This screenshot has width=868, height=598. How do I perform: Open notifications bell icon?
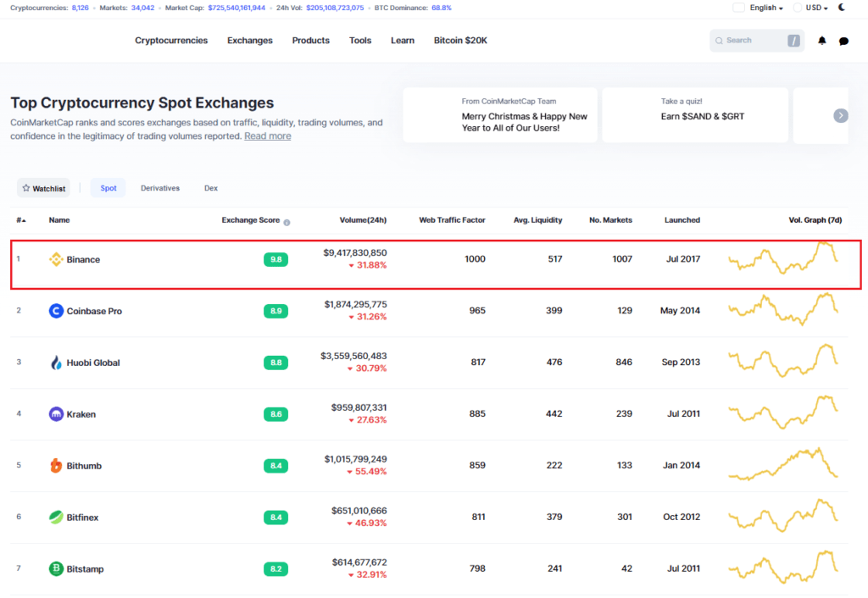[822, 41]
